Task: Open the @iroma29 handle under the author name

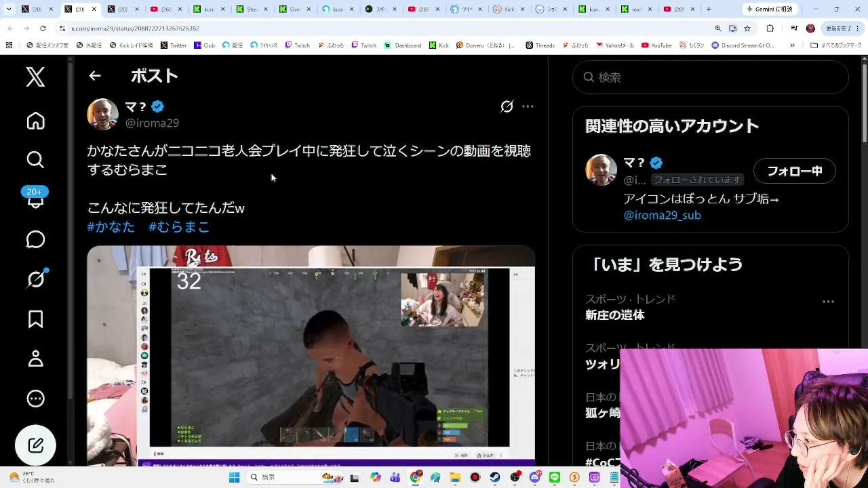Action: click(x=152, y=123)
